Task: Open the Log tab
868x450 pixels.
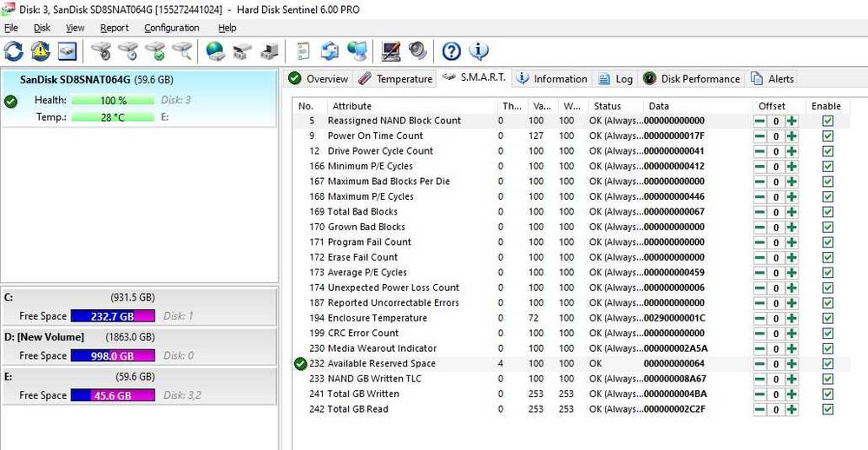Action: (615, 79)
